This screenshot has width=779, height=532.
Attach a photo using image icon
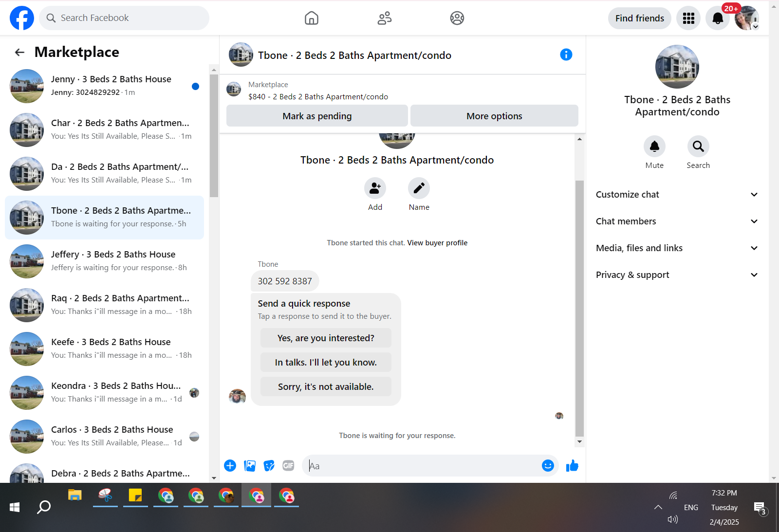click(x=250, y=466)
